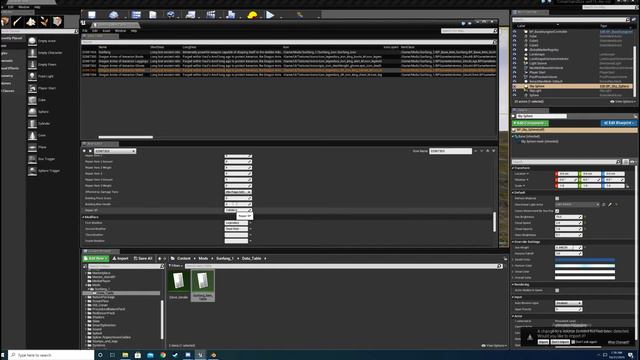The image size is (640, 360).
Task: Pick the Box Trigger icon in Place panel
Action: tap(32, 159)
